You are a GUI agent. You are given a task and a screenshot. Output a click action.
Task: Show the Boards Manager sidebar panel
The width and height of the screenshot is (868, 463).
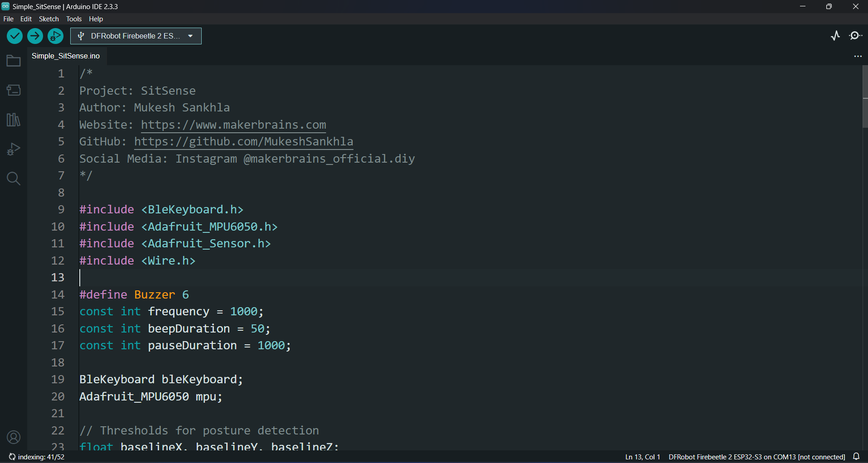pyautogui.click(x=14, y=91)
